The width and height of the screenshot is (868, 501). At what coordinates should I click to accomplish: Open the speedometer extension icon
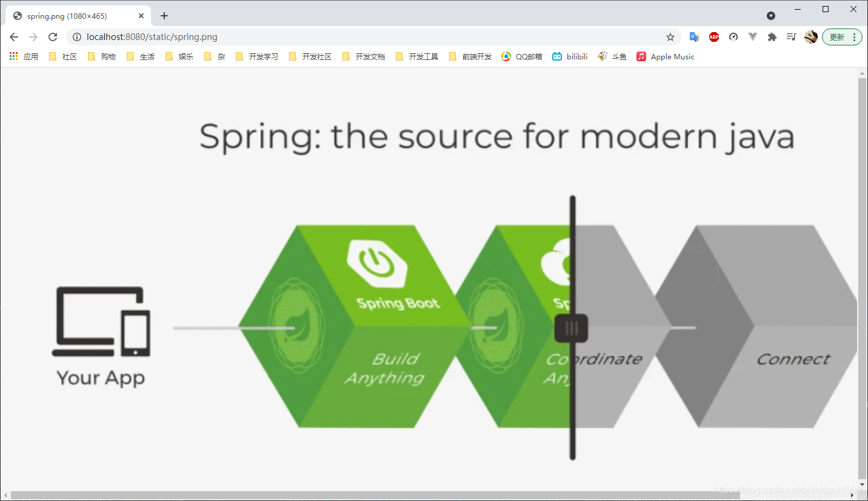click(x=733, y=37)
